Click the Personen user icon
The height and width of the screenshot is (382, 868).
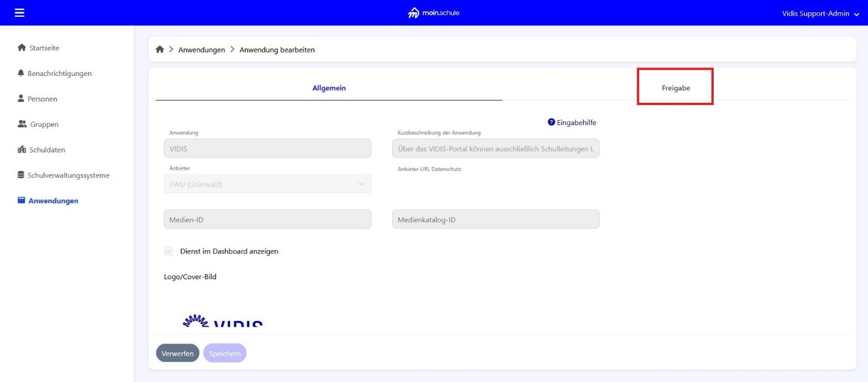[21, 99]
